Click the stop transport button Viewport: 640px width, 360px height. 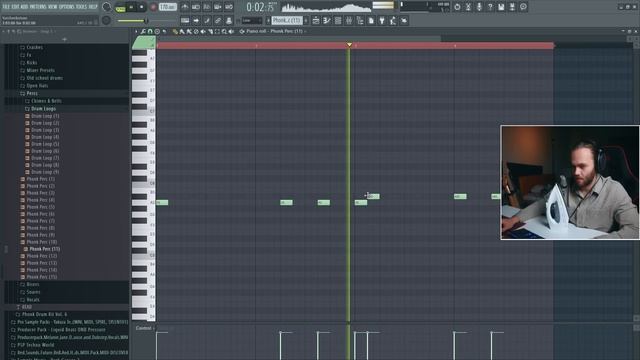(142, 7)
